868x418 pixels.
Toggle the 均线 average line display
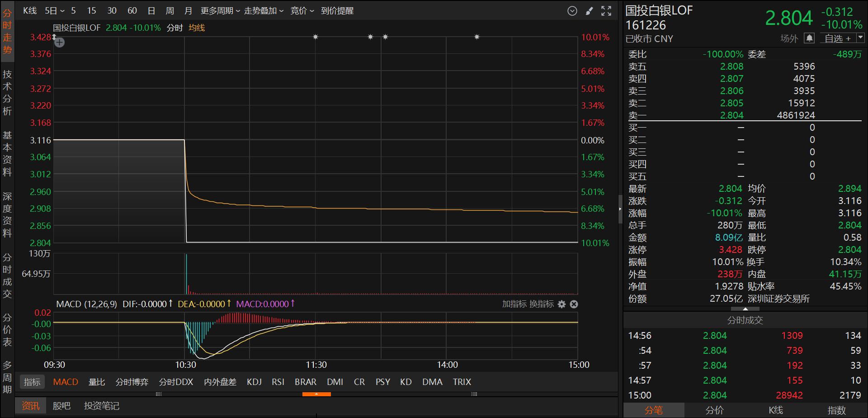[197, 28]
